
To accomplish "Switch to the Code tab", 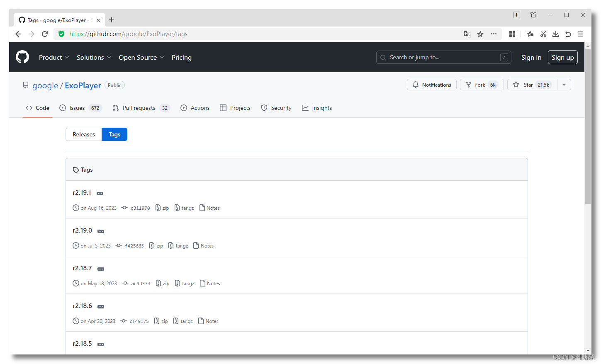I will tap(37, 108).
